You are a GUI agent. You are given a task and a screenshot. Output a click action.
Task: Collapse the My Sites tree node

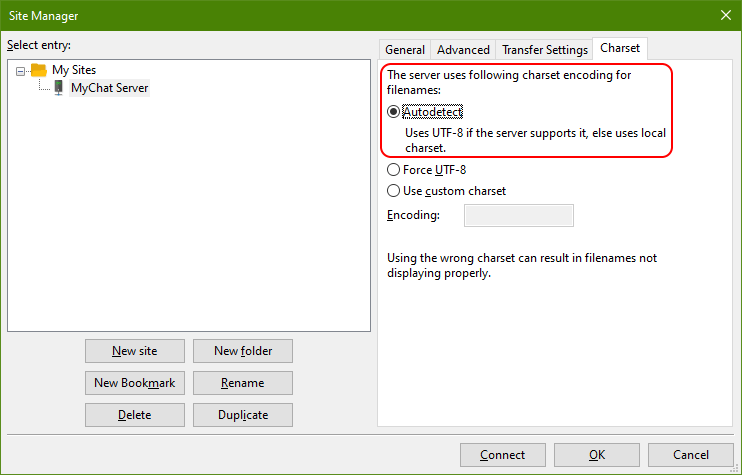tap(21, 71)
